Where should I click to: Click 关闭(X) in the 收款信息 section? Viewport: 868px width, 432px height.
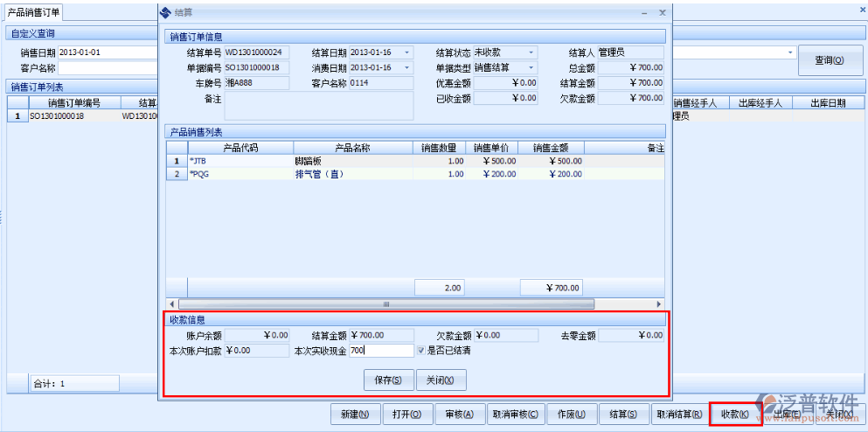click(441, 380)
